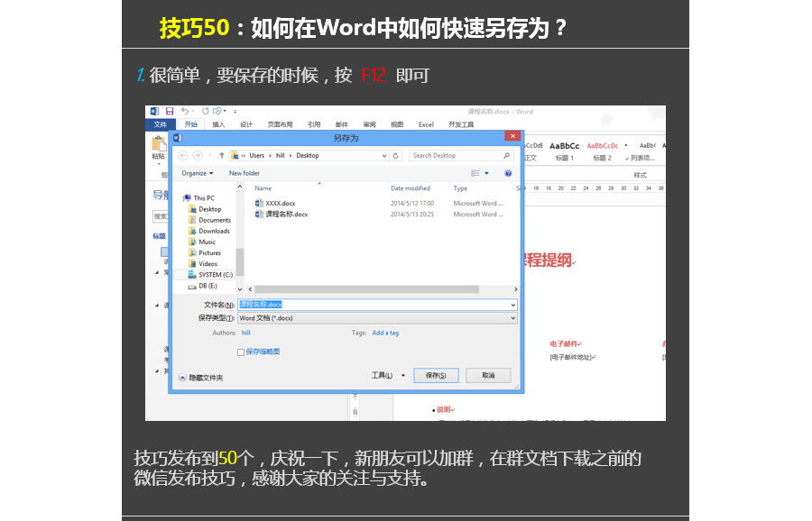Select This PC in the navigation tree
The width and height of the screenshot is (812, 521).
pyautogui.click(x=198, y=198)
